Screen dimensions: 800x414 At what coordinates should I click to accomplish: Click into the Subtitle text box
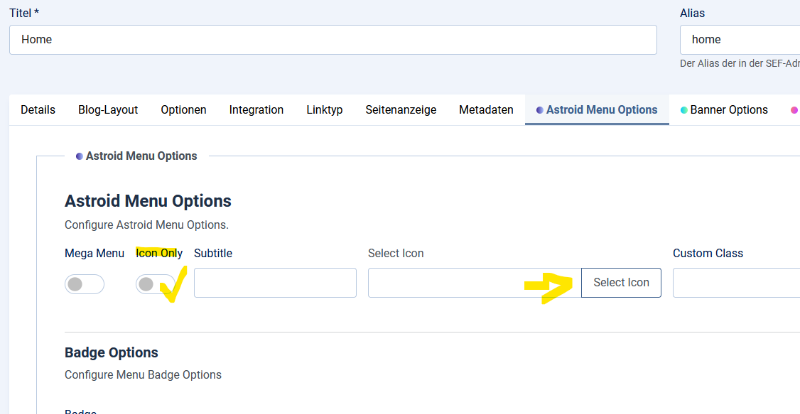click(275, 283)
